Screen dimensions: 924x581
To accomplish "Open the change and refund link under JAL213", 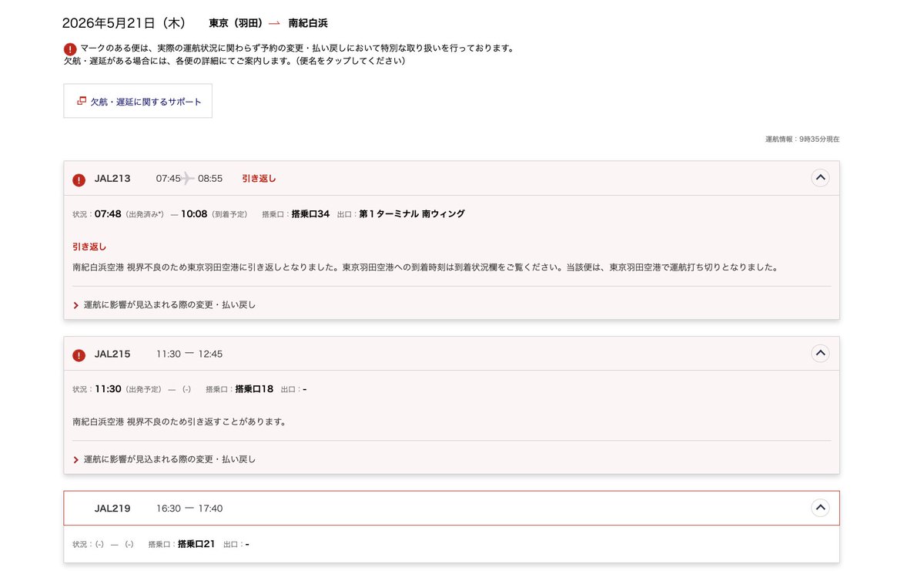I will (169, 305).
